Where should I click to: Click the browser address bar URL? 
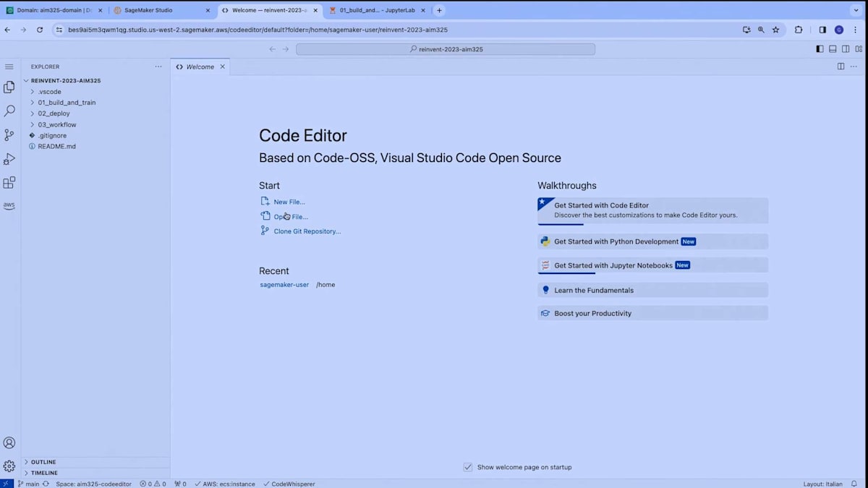tap(258, 30)
